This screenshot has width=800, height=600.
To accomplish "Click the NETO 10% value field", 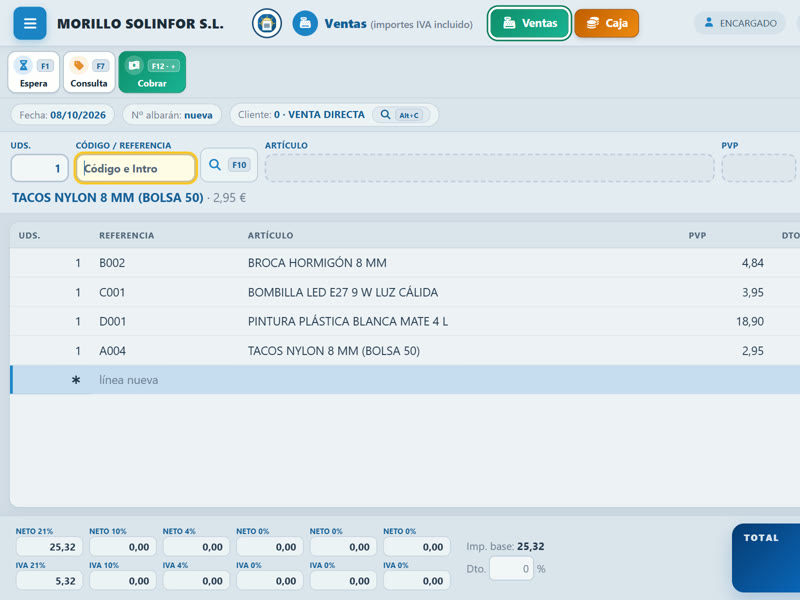I will [122, 547].
